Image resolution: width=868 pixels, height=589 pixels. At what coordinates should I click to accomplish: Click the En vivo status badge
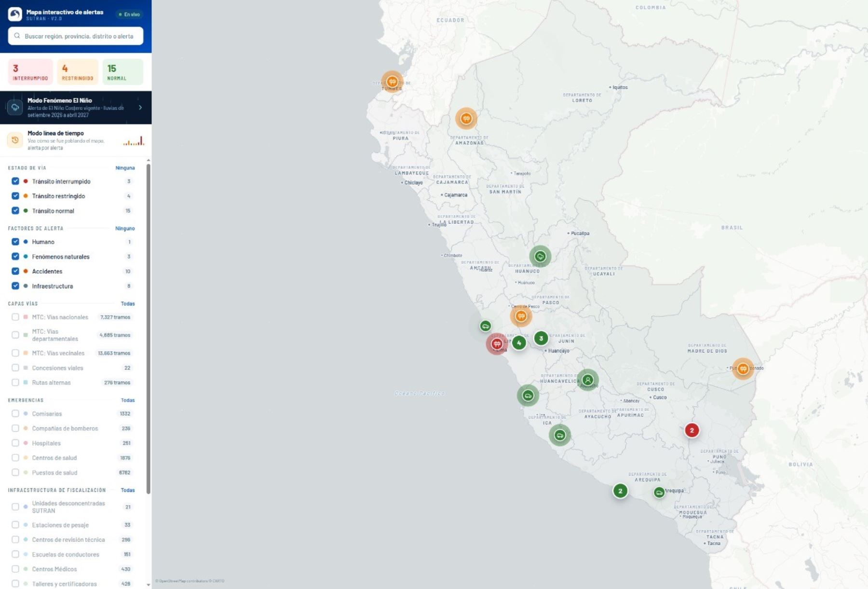coord(129,14)
